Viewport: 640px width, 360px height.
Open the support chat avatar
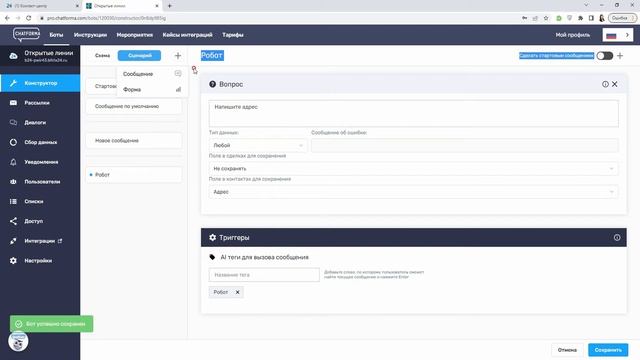pos(18,341)
